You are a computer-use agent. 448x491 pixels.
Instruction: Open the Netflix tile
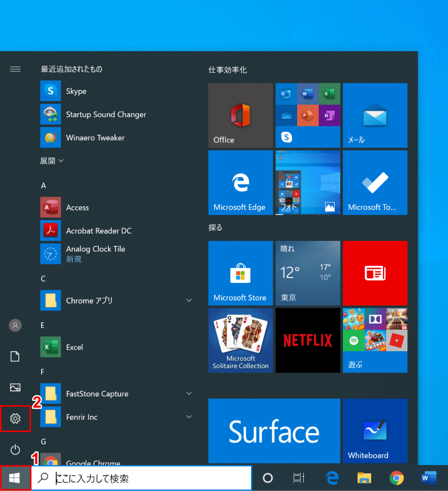tap(308, 341)
